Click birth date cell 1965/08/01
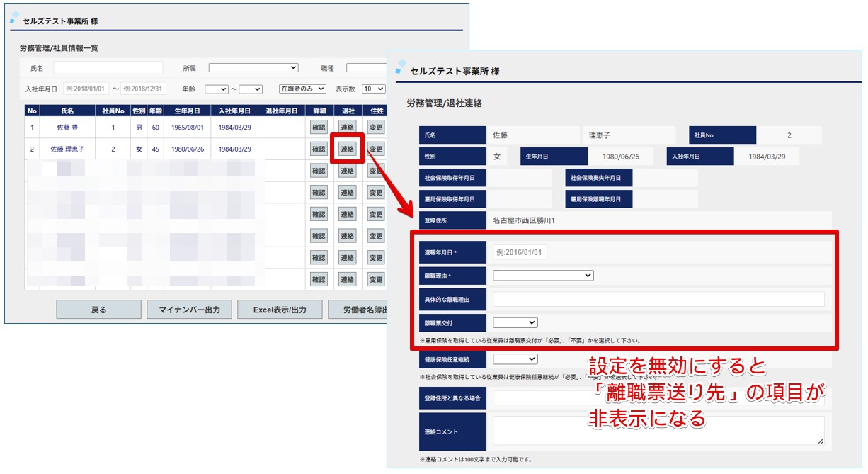This screenshot has height=474, width=868. point(188,128)
